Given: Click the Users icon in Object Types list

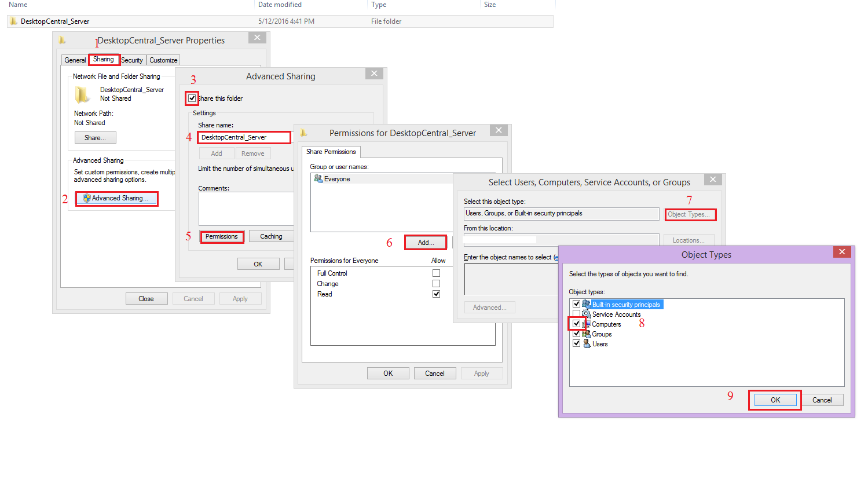Looking at the screenshot, I should pyautogui.click(x=586, y=343).
